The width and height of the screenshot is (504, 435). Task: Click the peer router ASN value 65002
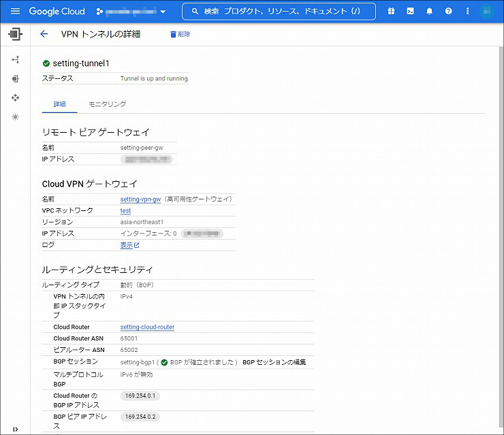129,350
